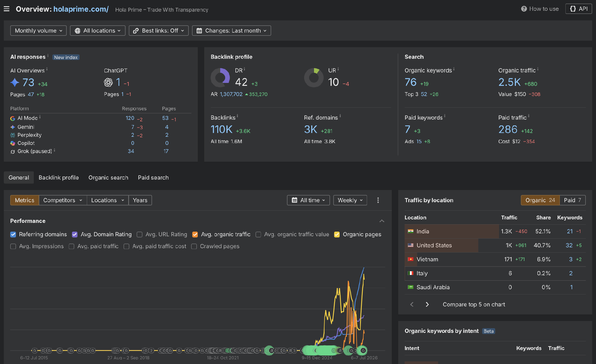Click the Gemini platform icon
This screenshot has width=596, height=364.
click(x=13, y=127)
